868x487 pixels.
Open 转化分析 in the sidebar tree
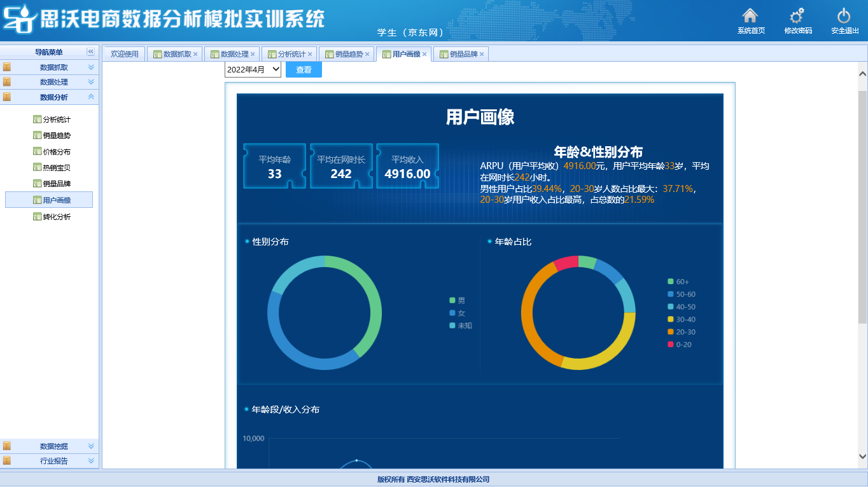tap(57, 217)
